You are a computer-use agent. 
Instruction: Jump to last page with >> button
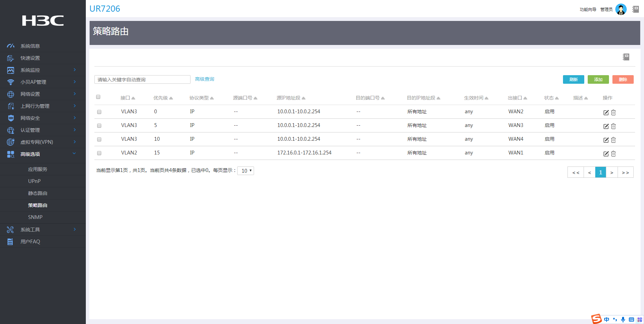[x=625, y=172]
